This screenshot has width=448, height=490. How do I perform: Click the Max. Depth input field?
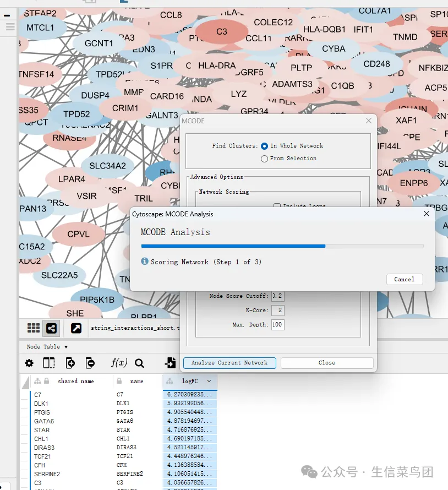(277, 325)
